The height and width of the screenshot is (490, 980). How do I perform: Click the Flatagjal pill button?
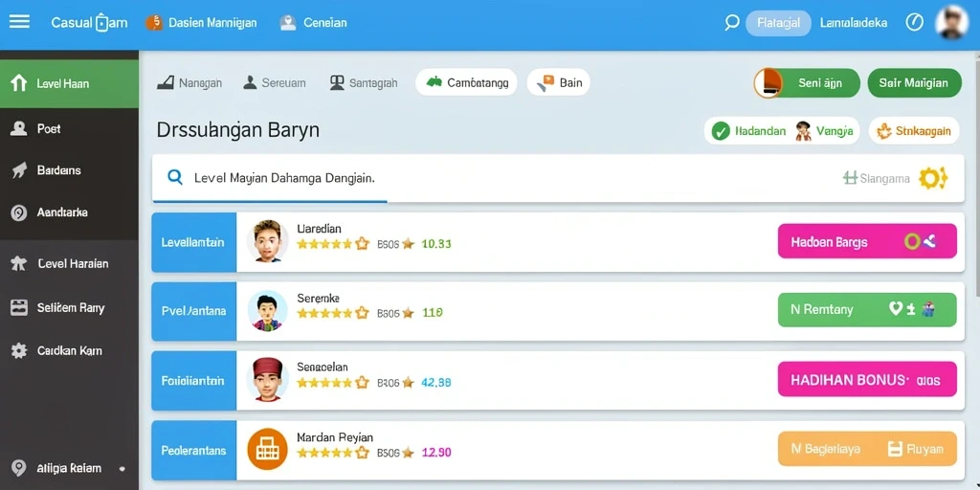pyautogui.click(x=778, y=23)
